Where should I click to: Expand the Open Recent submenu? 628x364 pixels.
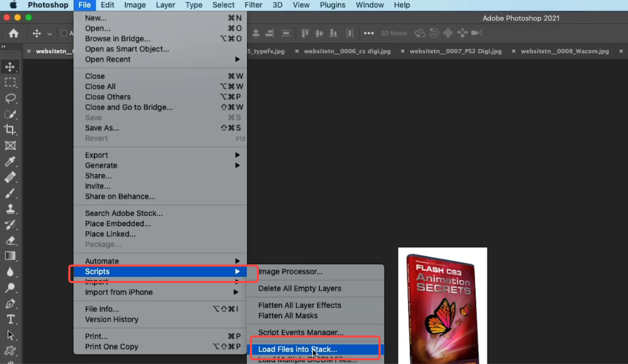132,59
